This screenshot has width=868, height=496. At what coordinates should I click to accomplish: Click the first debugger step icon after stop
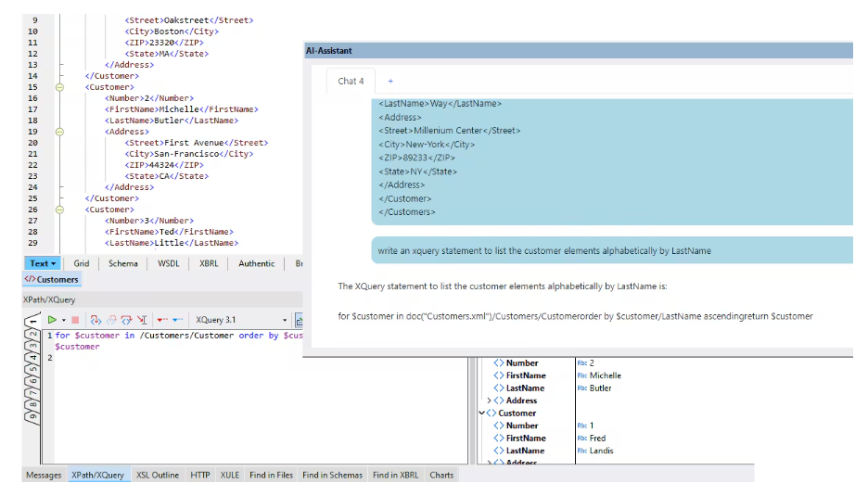(x=95, y=320)
